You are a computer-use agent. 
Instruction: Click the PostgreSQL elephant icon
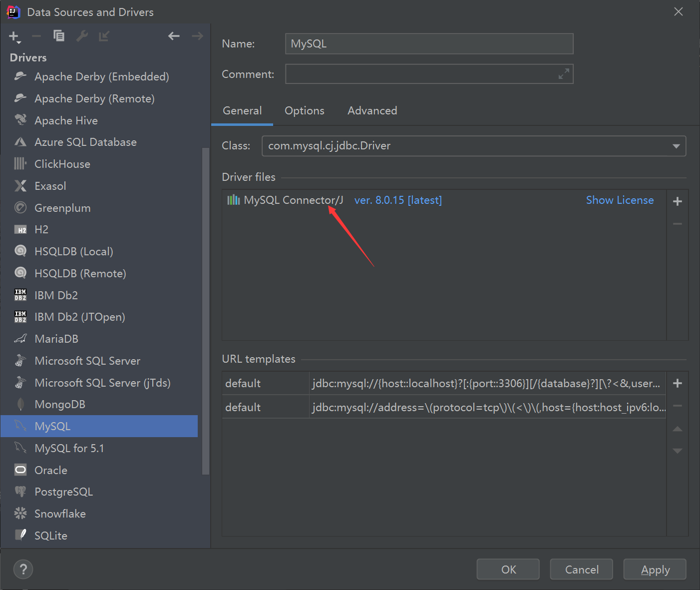[20, 492]
